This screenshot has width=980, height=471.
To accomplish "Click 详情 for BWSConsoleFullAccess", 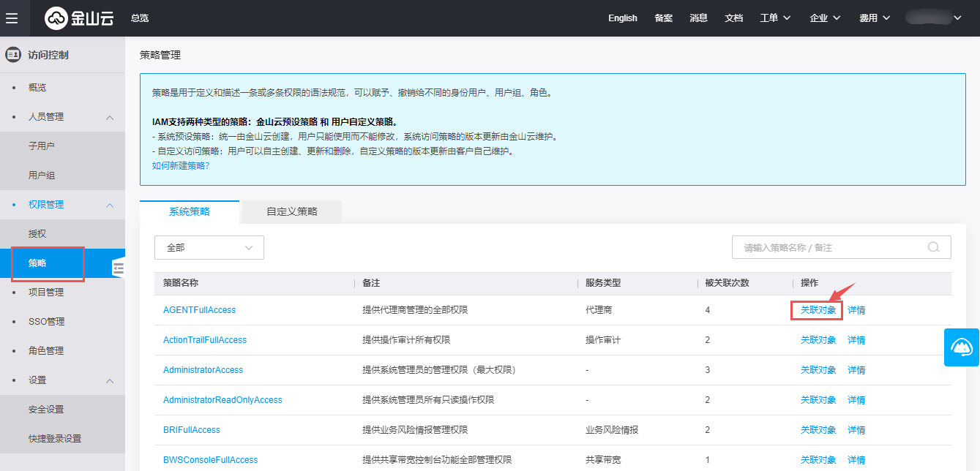I will point(856,460).
